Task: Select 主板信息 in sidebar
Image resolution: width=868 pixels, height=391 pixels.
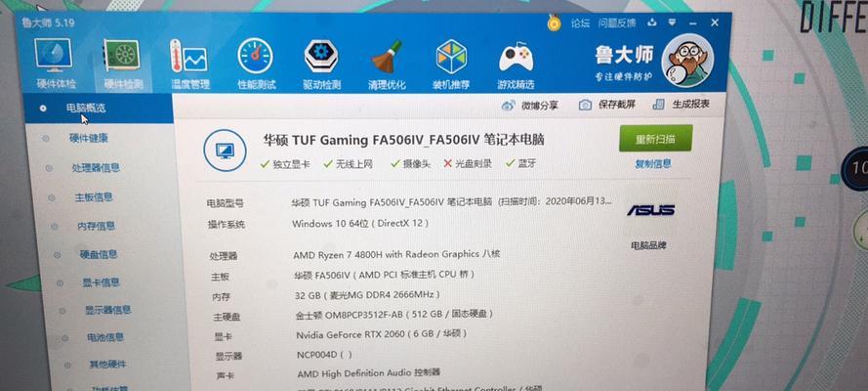Action: (94, 196)
